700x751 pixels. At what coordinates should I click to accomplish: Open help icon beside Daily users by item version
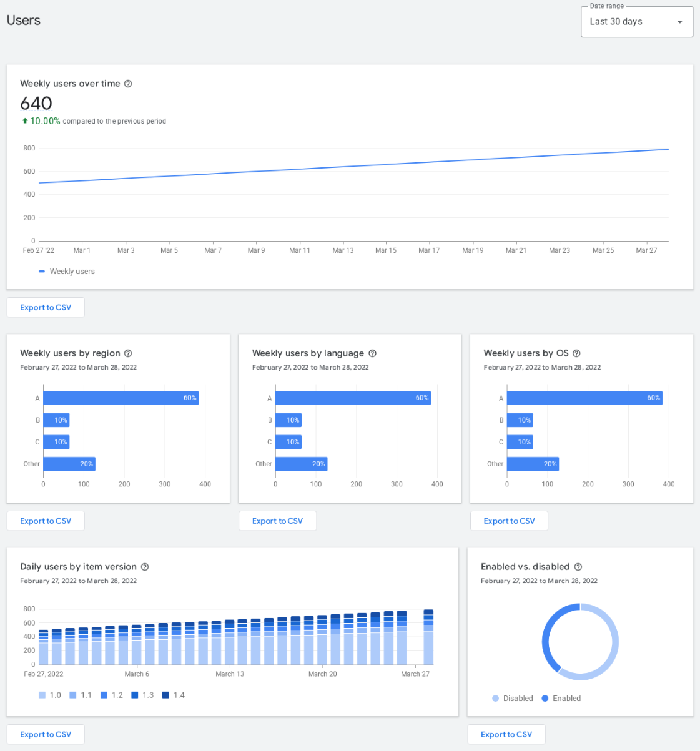coord(145,567)
